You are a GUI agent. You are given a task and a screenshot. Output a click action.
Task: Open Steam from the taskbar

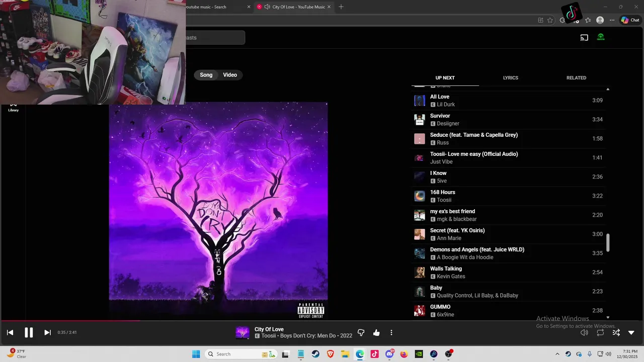(315, 354)
